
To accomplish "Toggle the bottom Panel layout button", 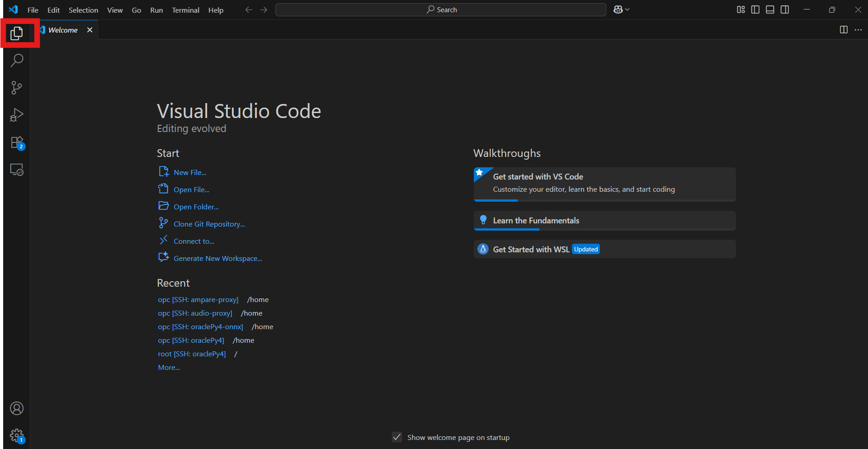I will 770,9.
